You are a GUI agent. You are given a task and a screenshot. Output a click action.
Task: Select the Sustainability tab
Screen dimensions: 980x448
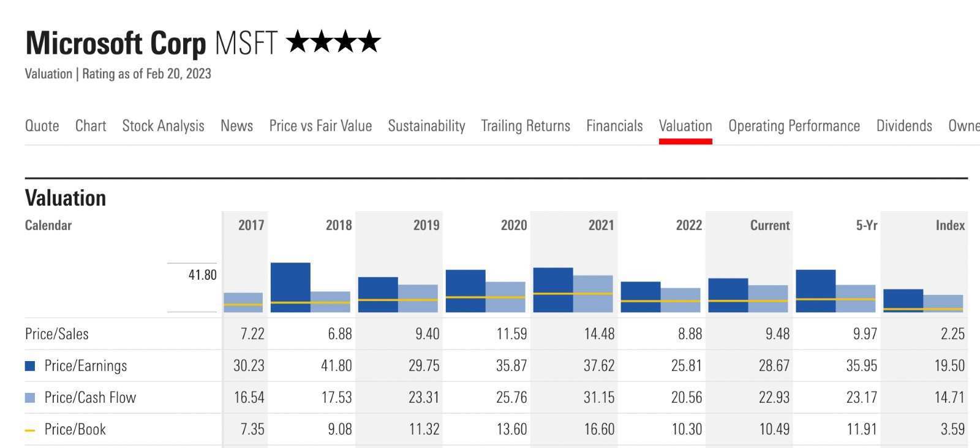pos(427,126)
